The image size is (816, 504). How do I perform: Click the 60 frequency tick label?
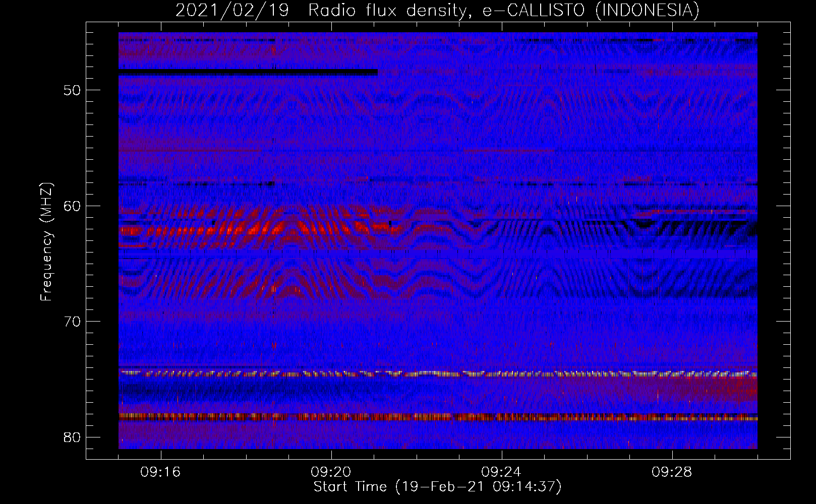coord(73,206)
